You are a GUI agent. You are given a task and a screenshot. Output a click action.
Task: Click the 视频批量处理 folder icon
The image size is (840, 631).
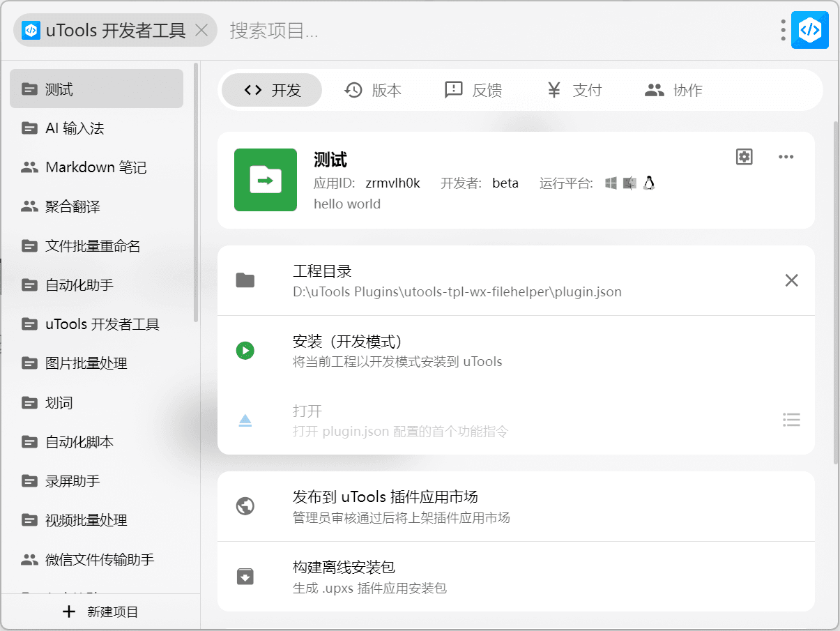29,520
